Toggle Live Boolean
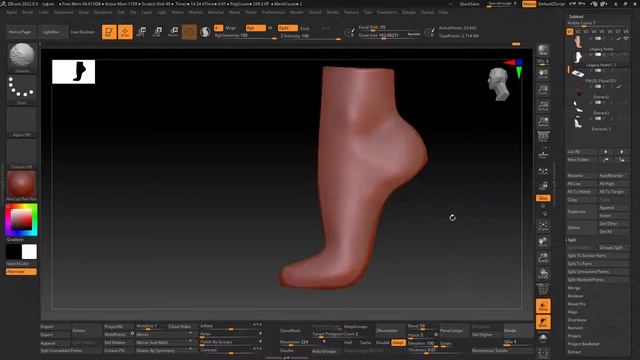The height and width of the screenshot is (360, 640). [x=82, y=32]
